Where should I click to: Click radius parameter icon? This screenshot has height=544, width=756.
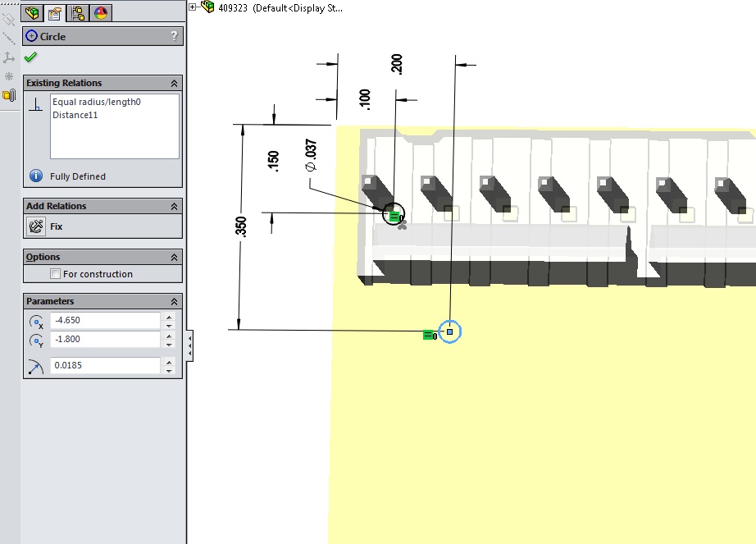point(36,367)
